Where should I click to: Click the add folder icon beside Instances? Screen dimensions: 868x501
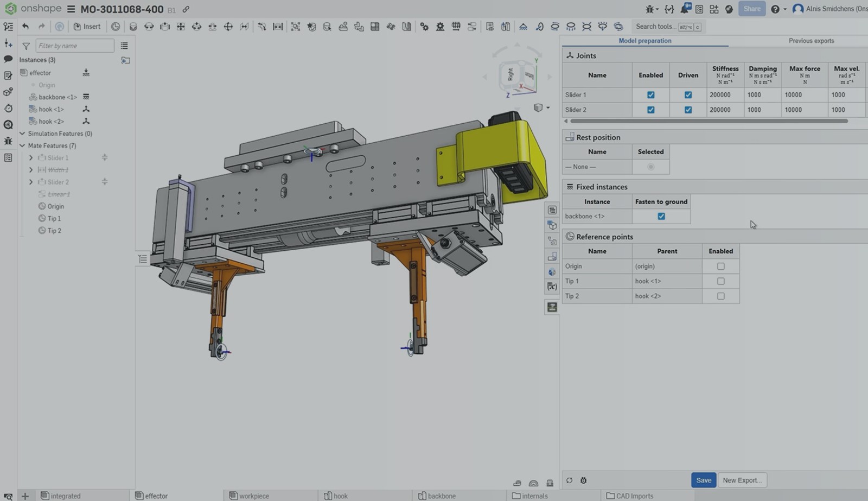tap(126, 60)
